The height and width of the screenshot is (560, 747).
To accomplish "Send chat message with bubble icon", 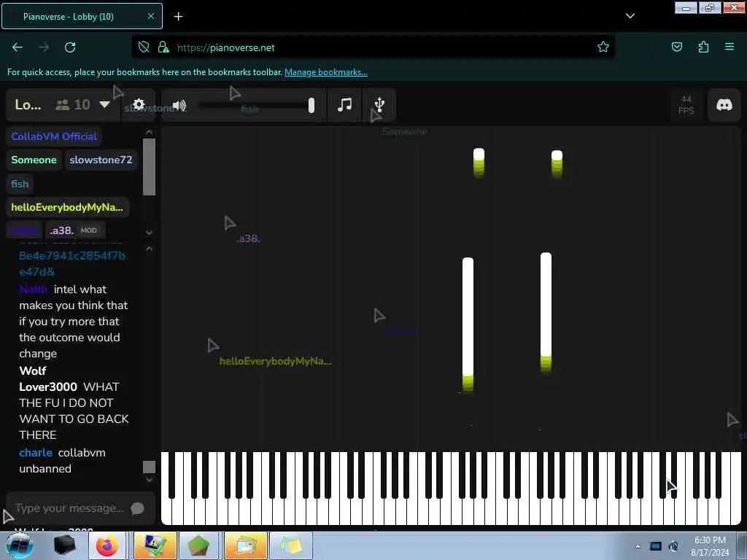I will tap(137, 508).
